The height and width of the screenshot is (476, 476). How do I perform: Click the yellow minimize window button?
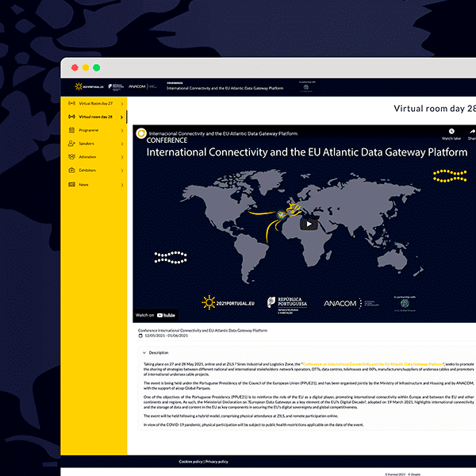(x=86, y=67)
